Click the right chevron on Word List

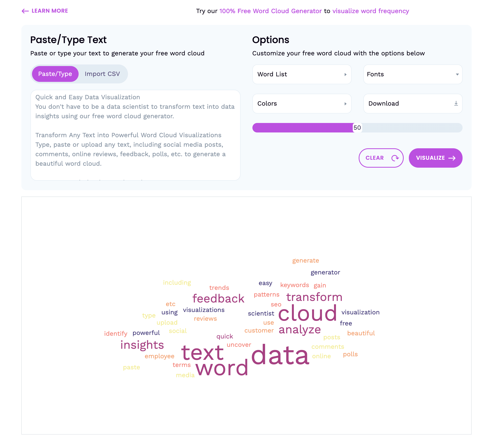[x=346, y=75]
